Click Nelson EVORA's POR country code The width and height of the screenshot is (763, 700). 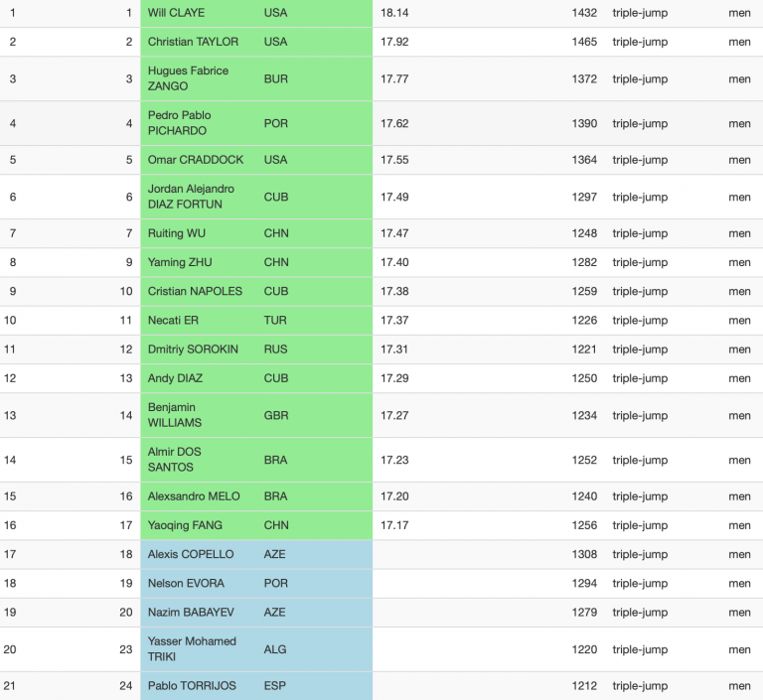[276, 583]
